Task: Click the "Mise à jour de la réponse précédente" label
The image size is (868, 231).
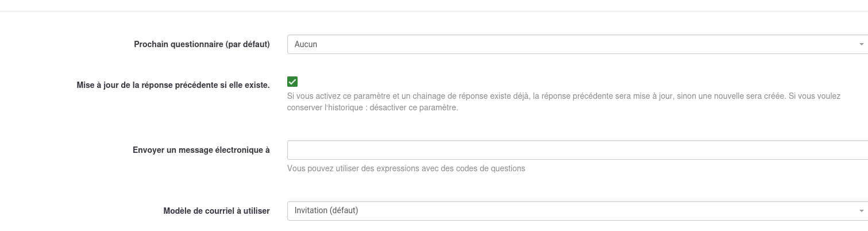Action: (173, 85)
